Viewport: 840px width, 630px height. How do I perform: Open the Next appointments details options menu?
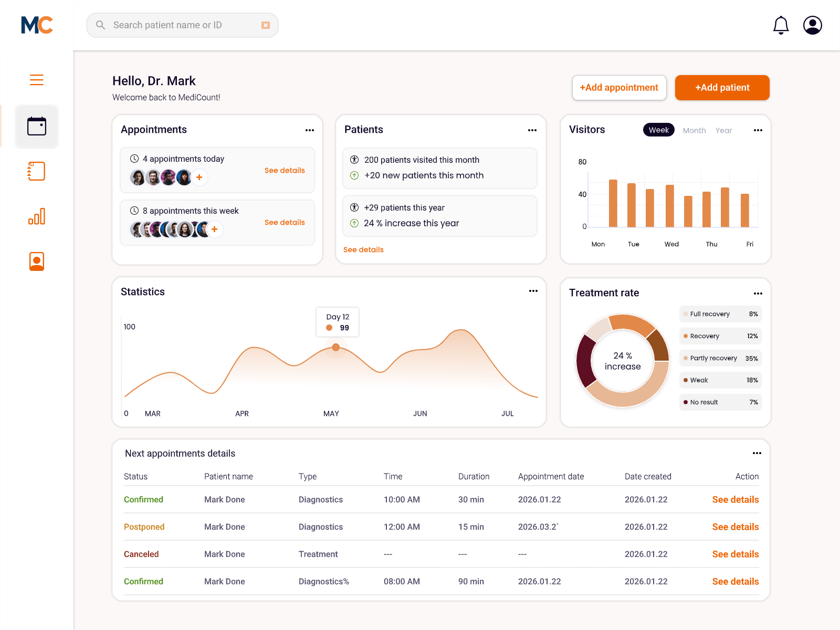tap(757, 453)
